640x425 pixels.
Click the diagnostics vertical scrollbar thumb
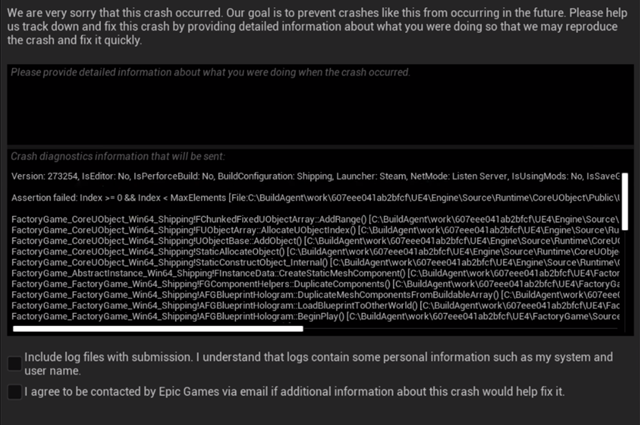click(624, 201)
